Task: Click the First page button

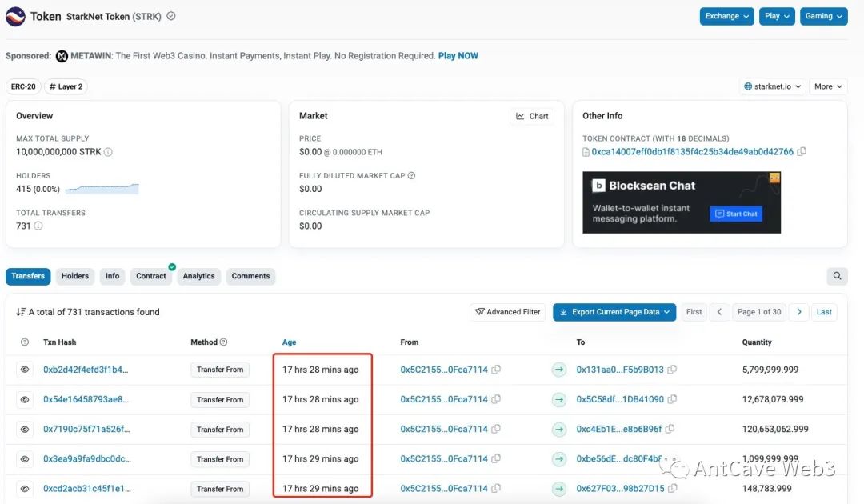Action: click(694, 312)
